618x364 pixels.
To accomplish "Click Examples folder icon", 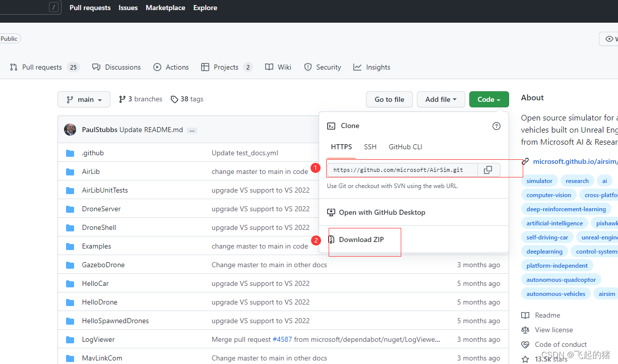I will [70, 246].
